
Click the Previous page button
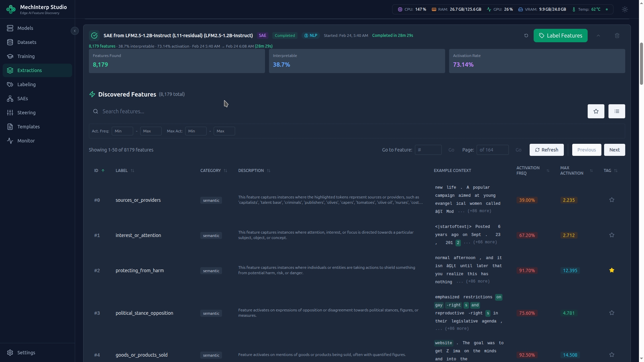point(586,150)
